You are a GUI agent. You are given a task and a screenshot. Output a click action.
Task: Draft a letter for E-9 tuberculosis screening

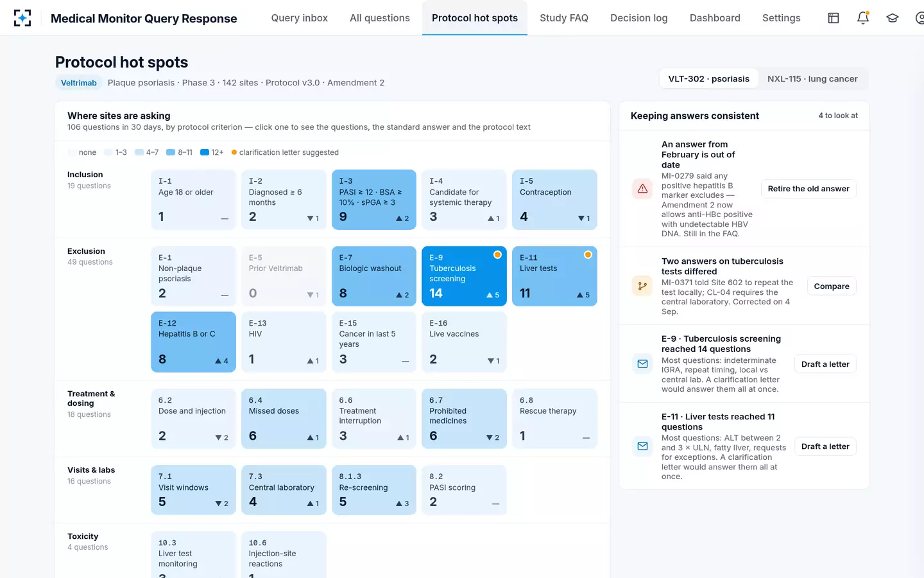(825, 364)
